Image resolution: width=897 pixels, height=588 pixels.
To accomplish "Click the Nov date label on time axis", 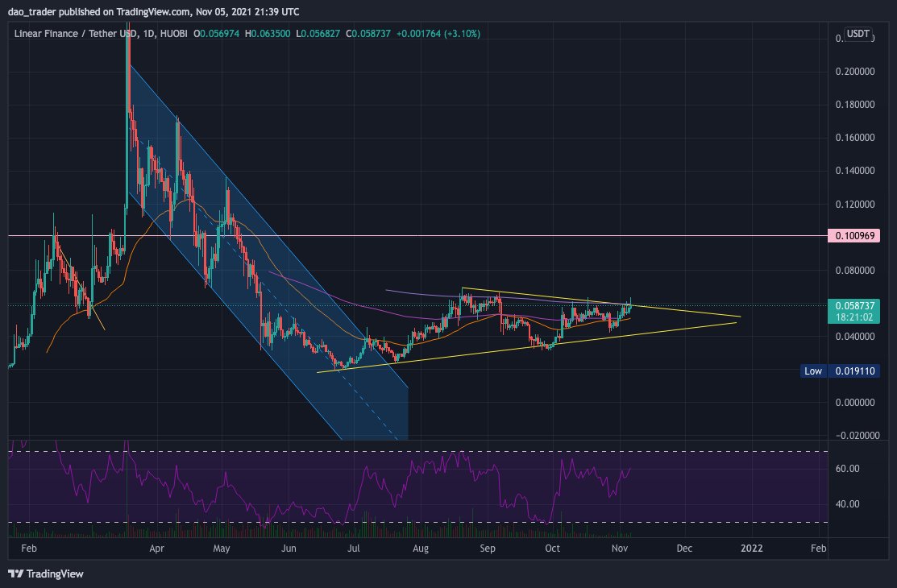I will click(x=620, y=549).
